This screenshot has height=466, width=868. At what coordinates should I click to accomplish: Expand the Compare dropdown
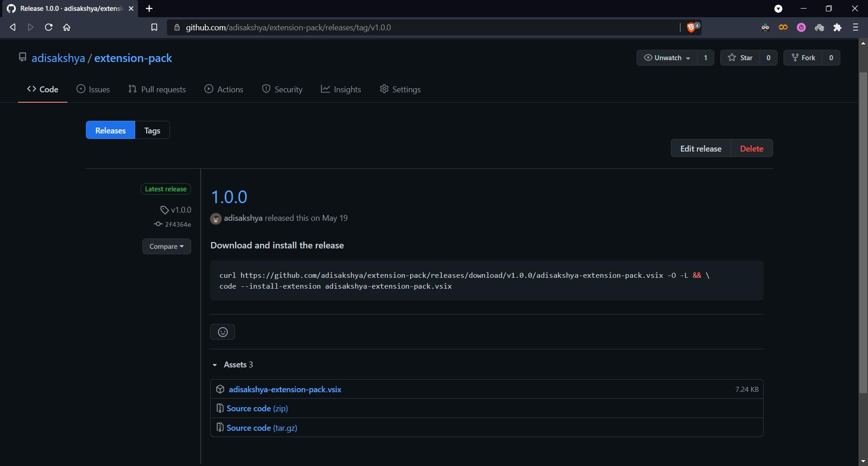point(166,247)
